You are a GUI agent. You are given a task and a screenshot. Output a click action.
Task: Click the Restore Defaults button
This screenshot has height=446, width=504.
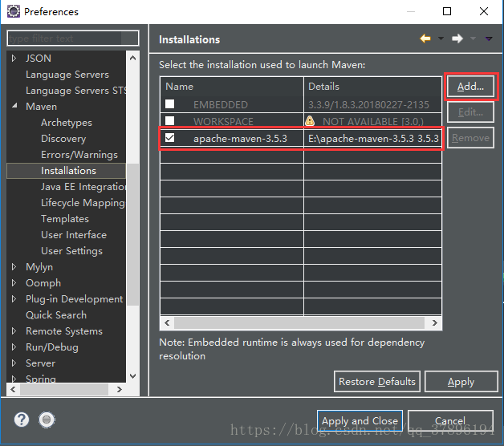pos(377,381)
